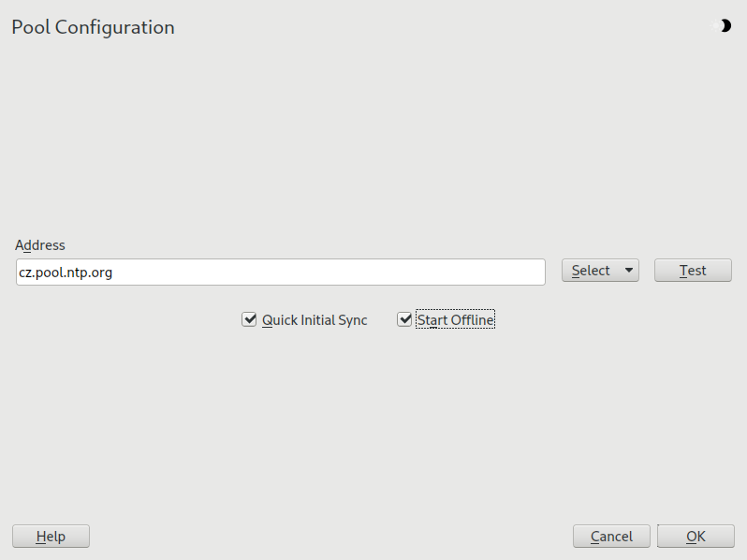This screenshot has width=747, height=560.
Task: Uncheck the Quick Initial Sync checkbox
Action: tap(249, 319)
